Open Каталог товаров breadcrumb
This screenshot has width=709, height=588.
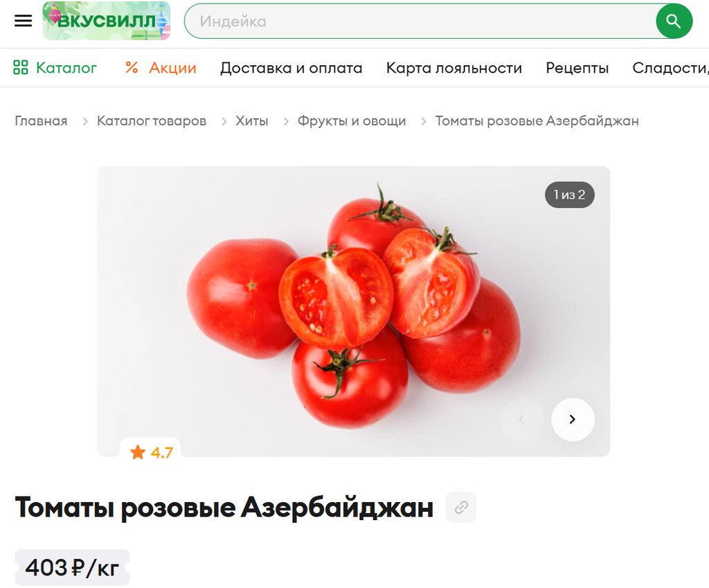click(152, 121)
